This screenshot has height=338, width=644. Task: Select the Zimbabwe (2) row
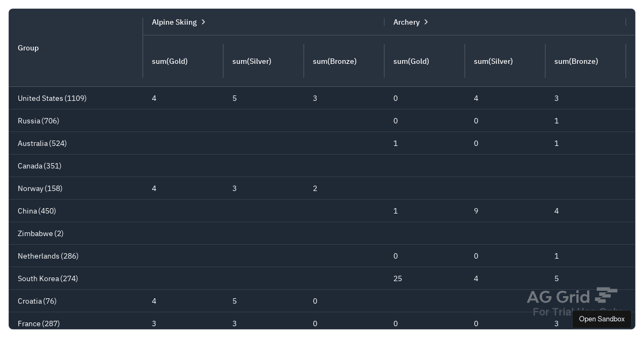(322, 233)
